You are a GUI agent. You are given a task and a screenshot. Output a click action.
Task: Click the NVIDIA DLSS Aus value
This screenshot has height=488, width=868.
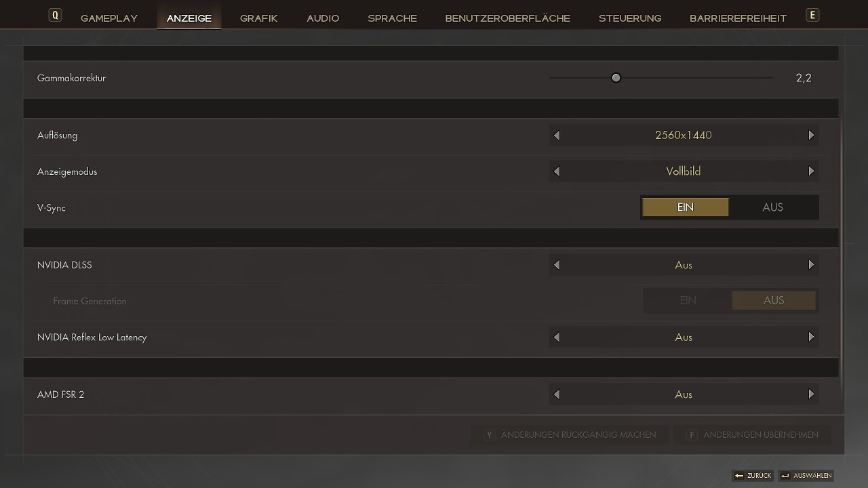point(684,265)
